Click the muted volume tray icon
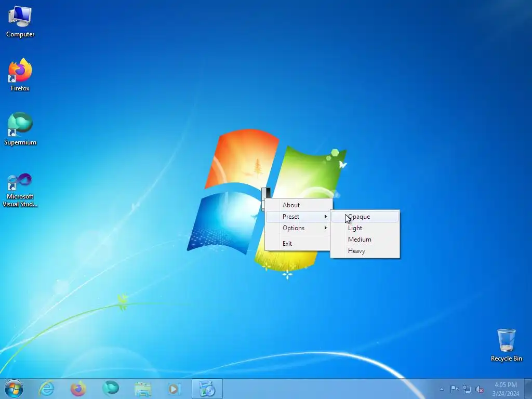 [x=480, y=390]
